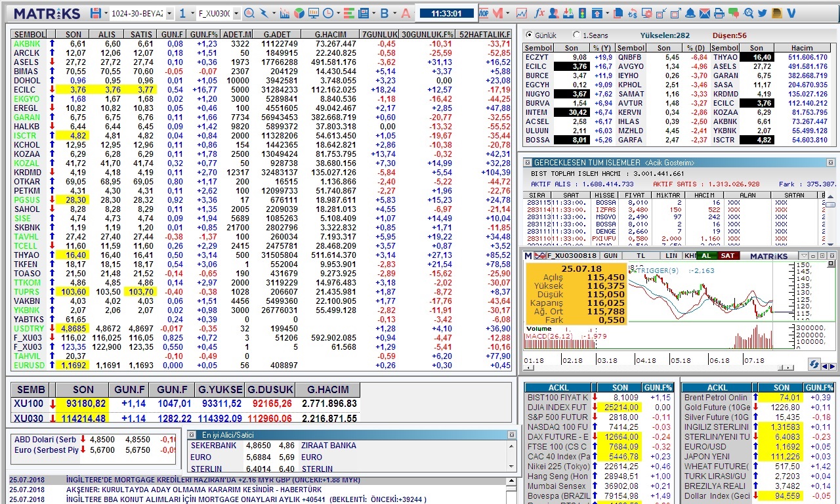This screenshot has width=840, height=504.
Task: Open the bar chart analysis icon
Action: pyautogui.click(x=284, y=13)
